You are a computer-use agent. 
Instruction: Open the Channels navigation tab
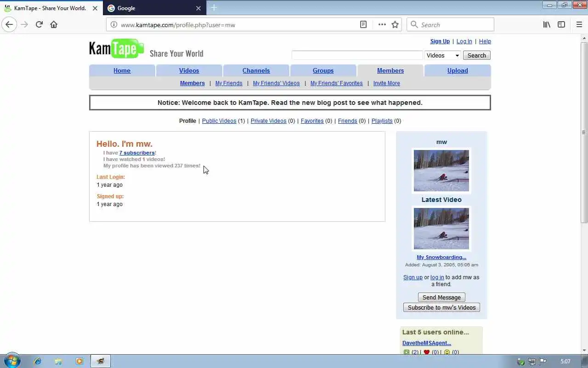point(256,70)
